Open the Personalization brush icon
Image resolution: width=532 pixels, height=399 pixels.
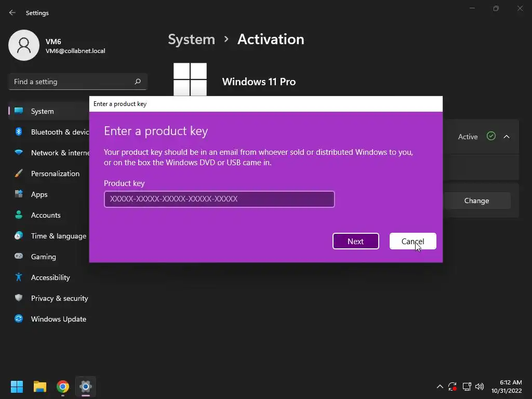point(19,174)
